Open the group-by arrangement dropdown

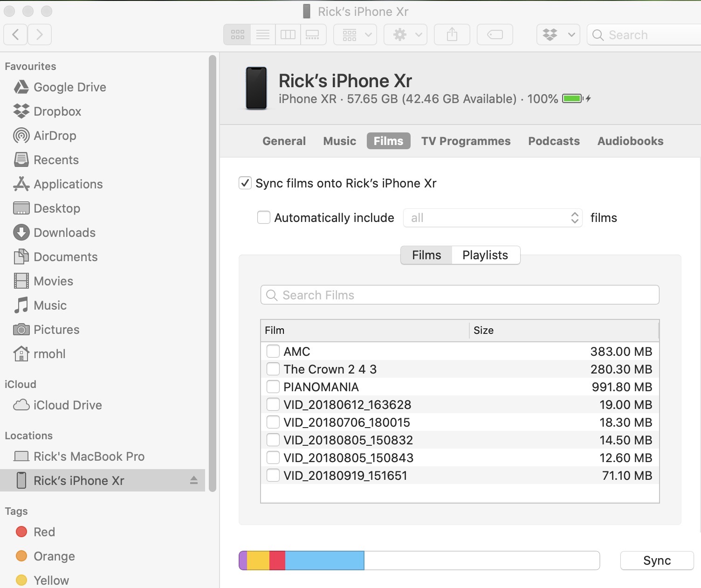point(355,35)
